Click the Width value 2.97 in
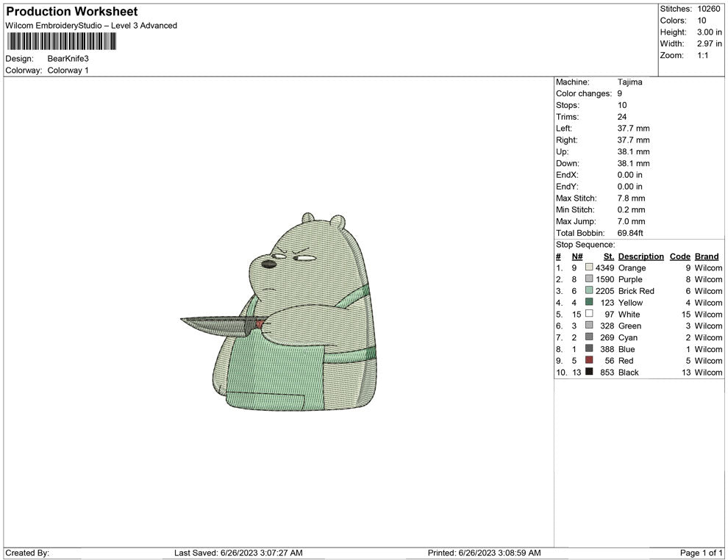Screen dimensions: 728x560 (710, 43)
